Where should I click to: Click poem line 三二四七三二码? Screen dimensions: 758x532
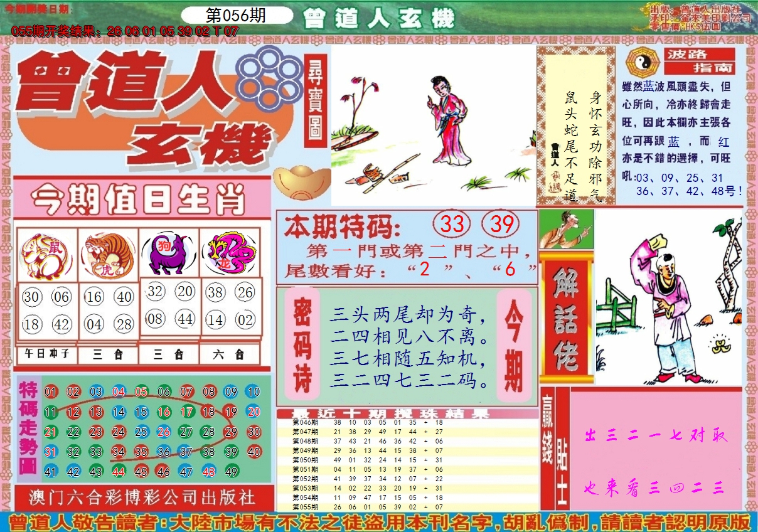409,381
